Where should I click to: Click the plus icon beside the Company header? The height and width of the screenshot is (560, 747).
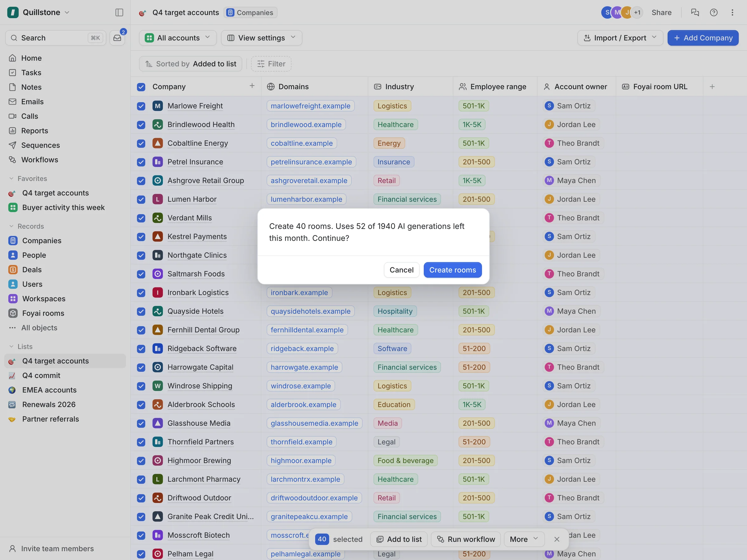click(252, 86)
